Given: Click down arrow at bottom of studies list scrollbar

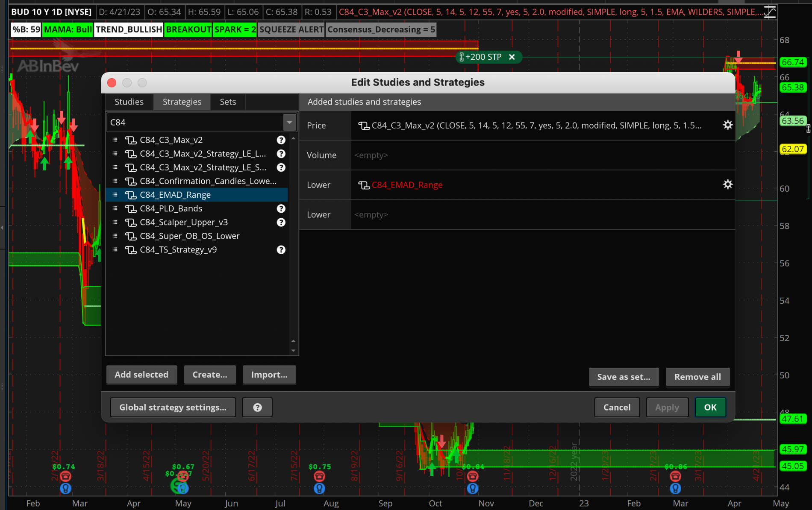Looking at the screenshot, I should 293,351.
